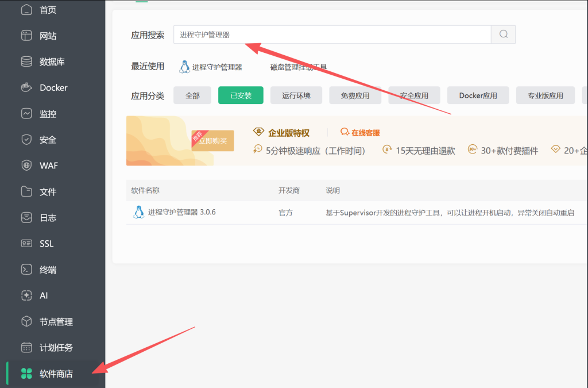Switch to the 全部 category
This screenshot has width=588, height=388.
coord(192,95)
